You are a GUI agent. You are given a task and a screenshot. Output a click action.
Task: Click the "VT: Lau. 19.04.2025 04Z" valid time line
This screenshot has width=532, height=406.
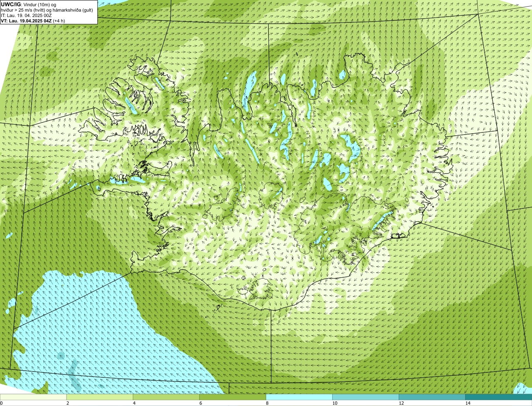coord(26,21)
